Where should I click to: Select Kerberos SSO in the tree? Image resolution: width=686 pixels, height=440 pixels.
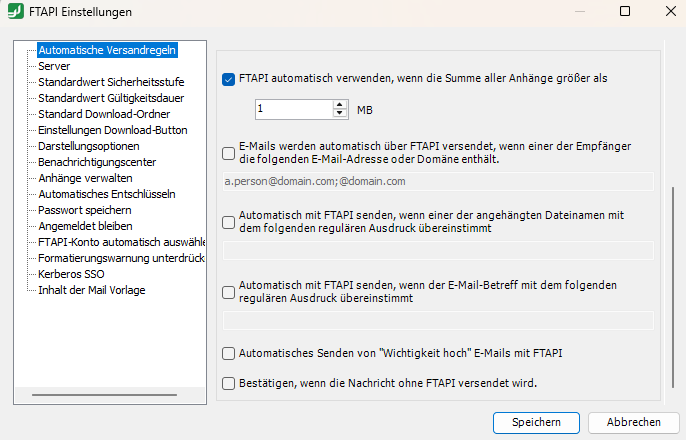pyautogui.click(x=73, y=274)
